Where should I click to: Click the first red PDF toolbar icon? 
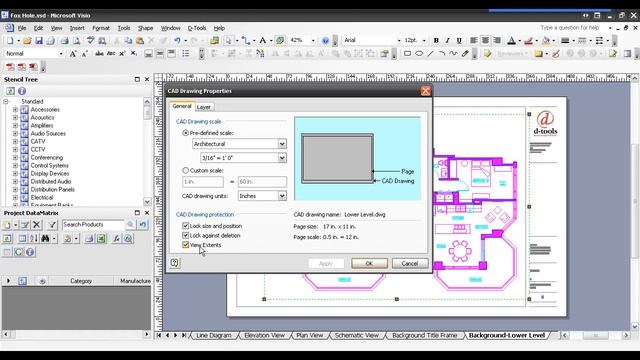[10, 67]
